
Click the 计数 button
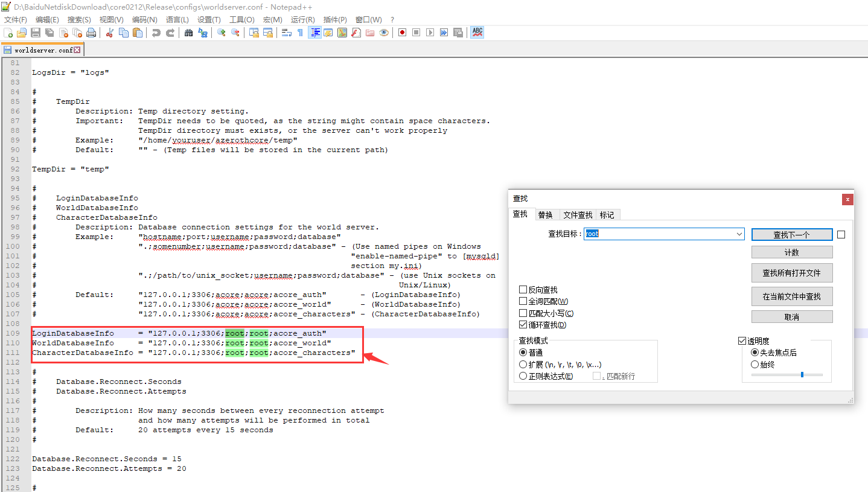(791, 252)
